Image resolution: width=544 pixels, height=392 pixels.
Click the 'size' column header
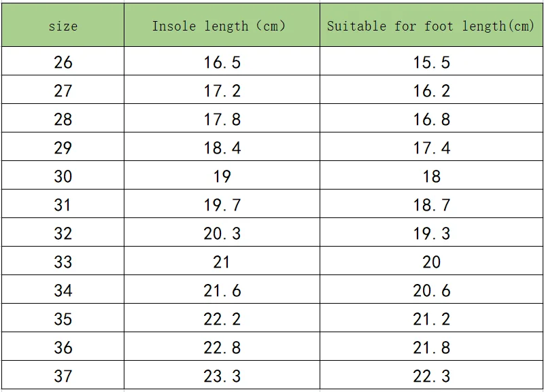(x=63, y=26)
